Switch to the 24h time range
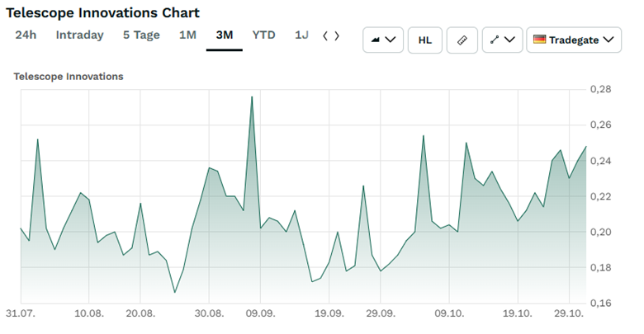The height and width of the screenshot is (334, 644). (26, 35)
